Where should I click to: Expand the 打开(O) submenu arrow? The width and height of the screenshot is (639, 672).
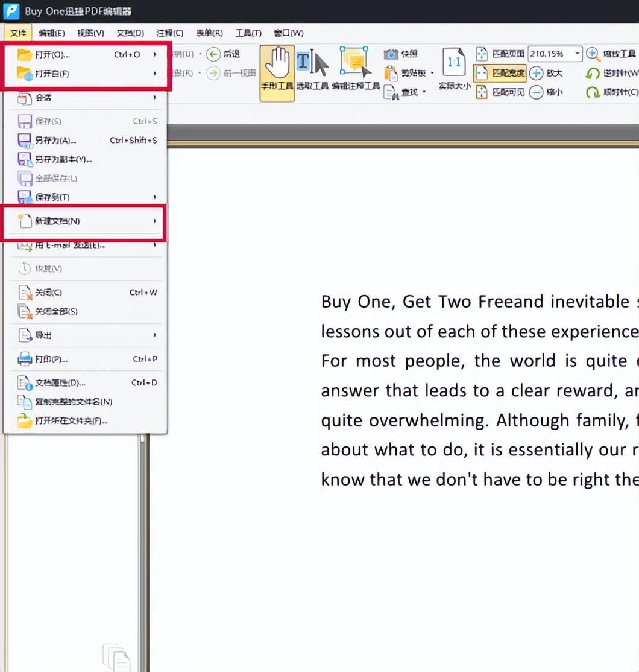tap(154, 54)
